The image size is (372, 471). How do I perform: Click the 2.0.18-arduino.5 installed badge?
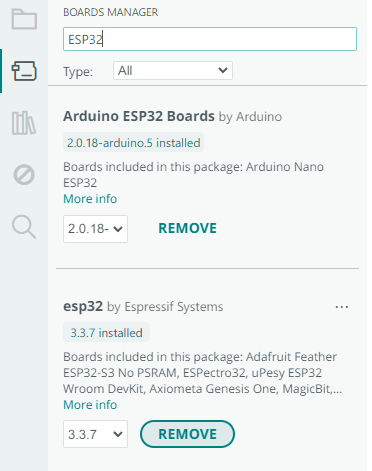(x=133, y=143)
